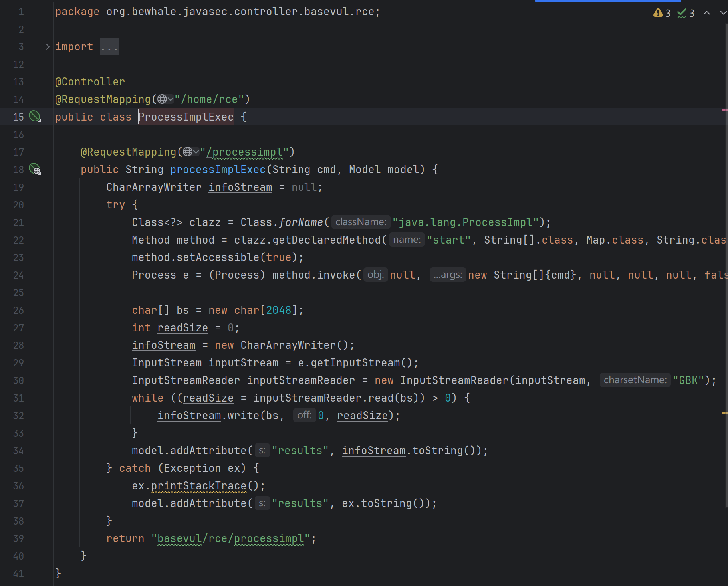Viewport: 728px width, 586px height.
Task: Click the charsetName inlay hint before "GBK"
Action: pyautogui.click(x=635, y=380)
